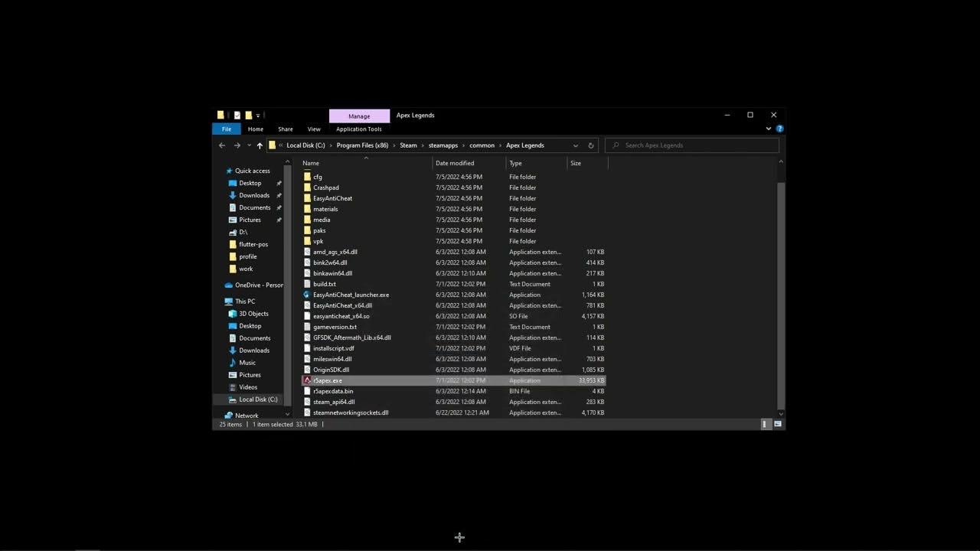This screenshot has height=551, width=980.
Task: Sort by Size column header
Action: pos(587,163)
